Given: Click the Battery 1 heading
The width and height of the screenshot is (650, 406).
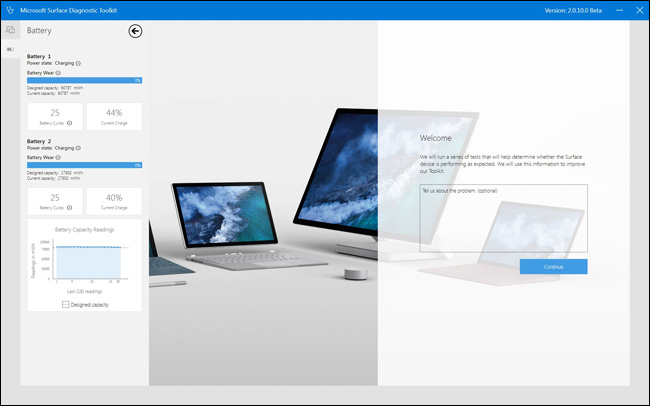Looking at the screenshot, I should pos(39,56).
